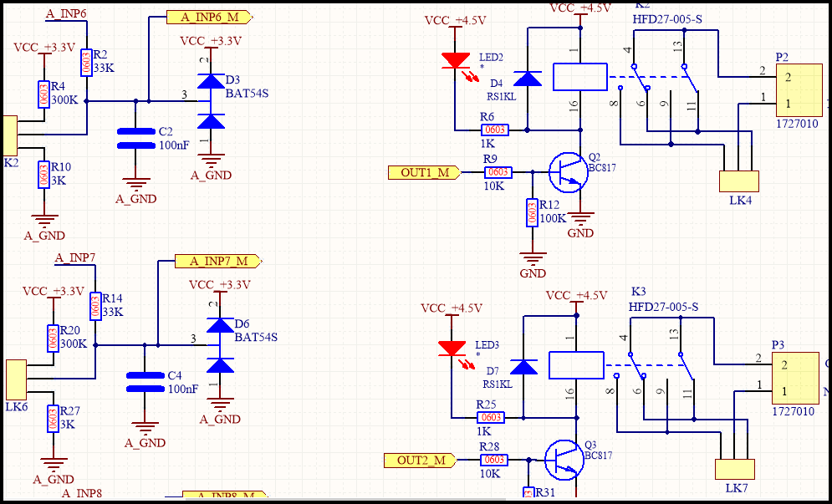
Task: Select the K3 relay coil rectangle
Action: coord(576,365)
